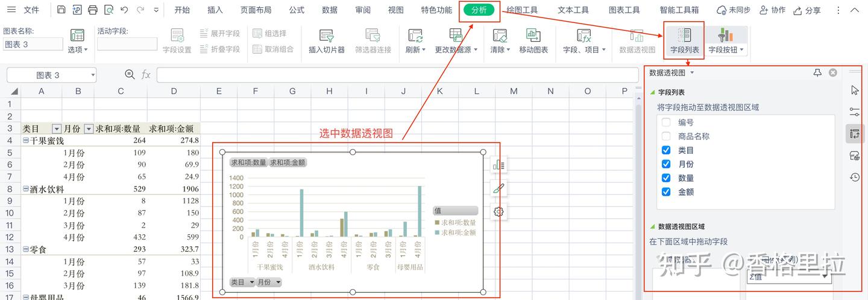Viewport: 868px width, 300px height.
Task: Open the 文件 menu
Action: (x=31, y=10)
